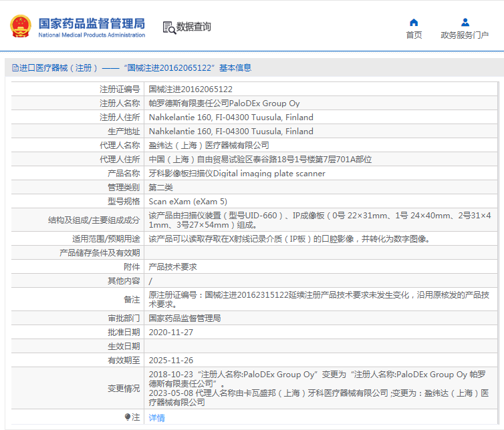Open the 详情 link
Image resolution: width=504 pixels, height=430 pixels.
point(157,417)
